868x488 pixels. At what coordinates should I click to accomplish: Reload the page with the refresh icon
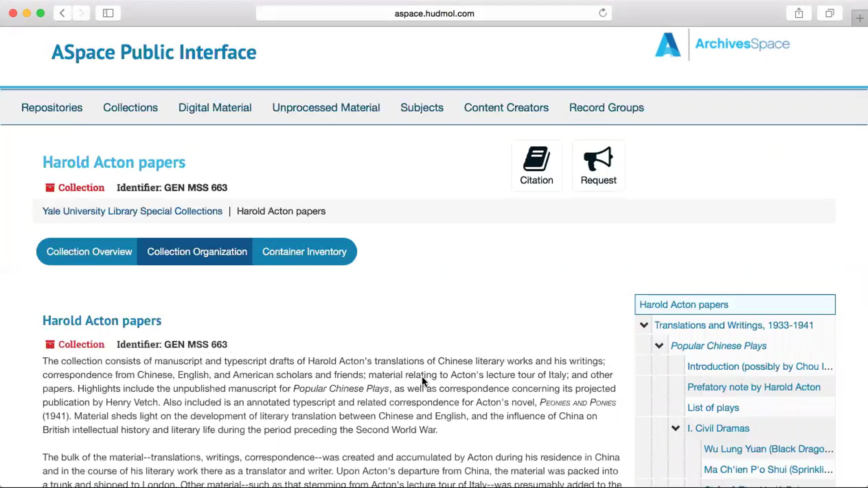point(603,13)
